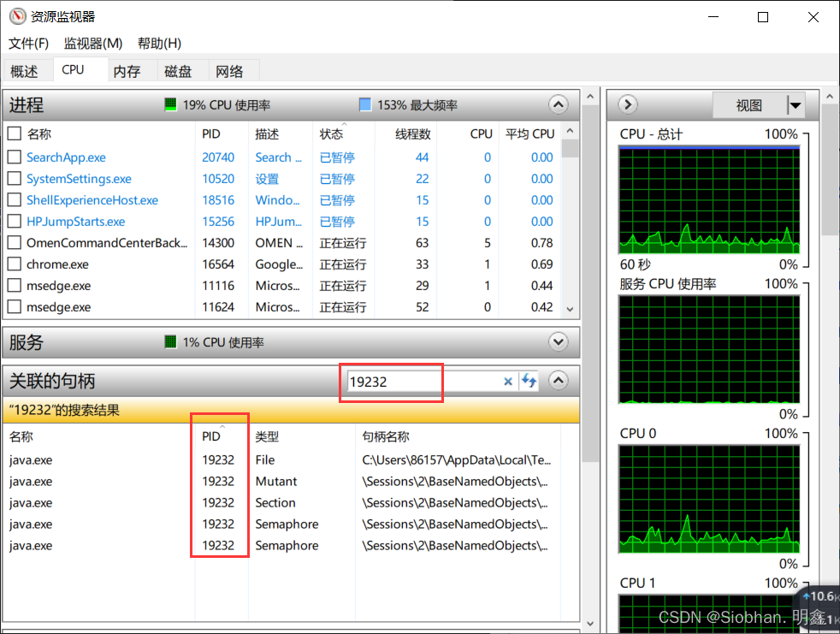This screenshot has height=634, width=840.
Task: Sort handles by 类型 column header
Action: pos(267,436)
